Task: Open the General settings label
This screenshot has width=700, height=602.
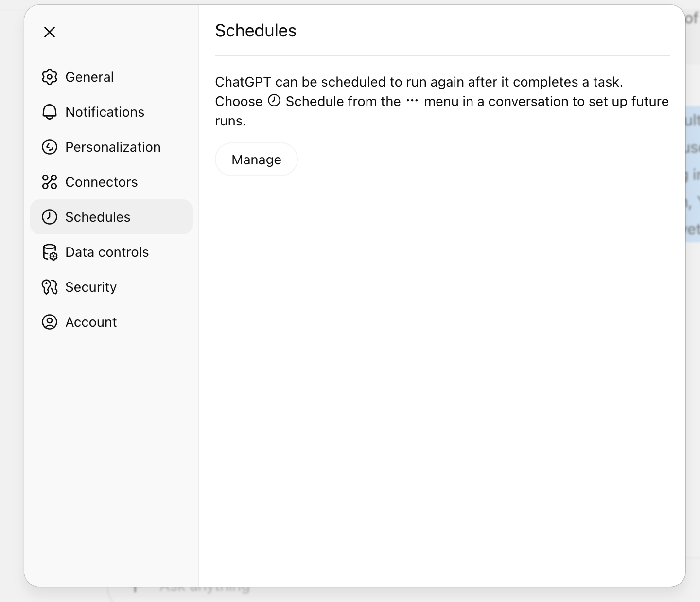Action: (x=89, y=77)
